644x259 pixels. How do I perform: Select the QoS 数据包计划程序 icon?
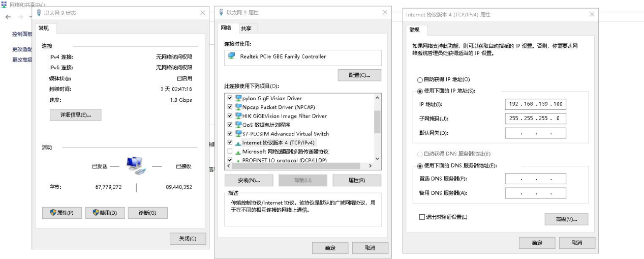coord(238,125)
